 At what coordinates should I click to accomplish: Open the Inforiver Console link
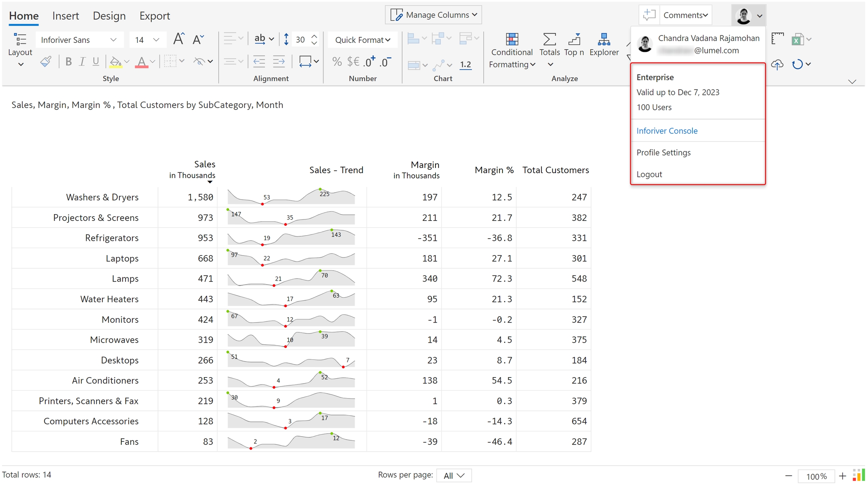click(x=667, y=131)
